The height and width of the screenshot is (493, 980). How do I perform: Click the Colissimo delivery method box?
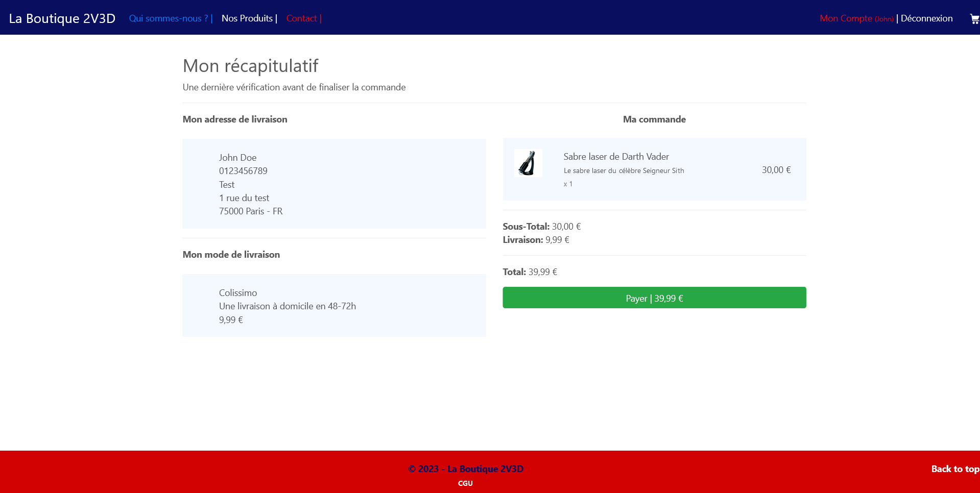point(334,305)
